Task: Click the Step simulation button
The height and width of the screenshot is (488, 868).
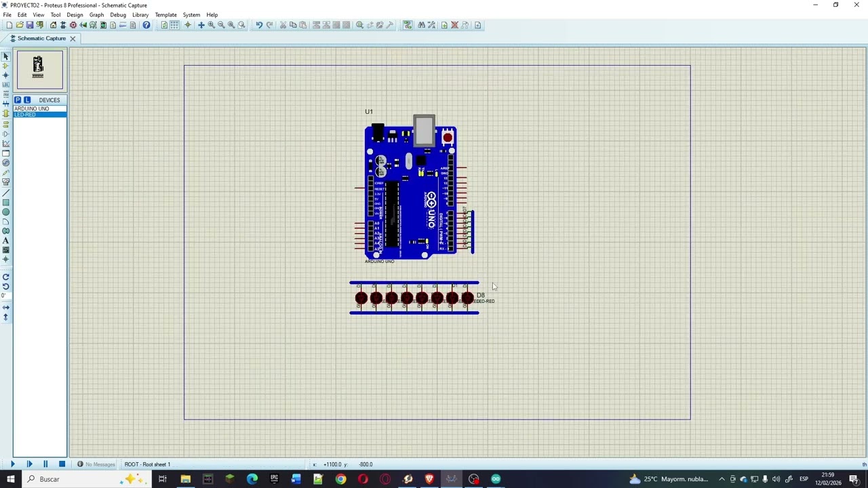Action: (x=29, y=464)
